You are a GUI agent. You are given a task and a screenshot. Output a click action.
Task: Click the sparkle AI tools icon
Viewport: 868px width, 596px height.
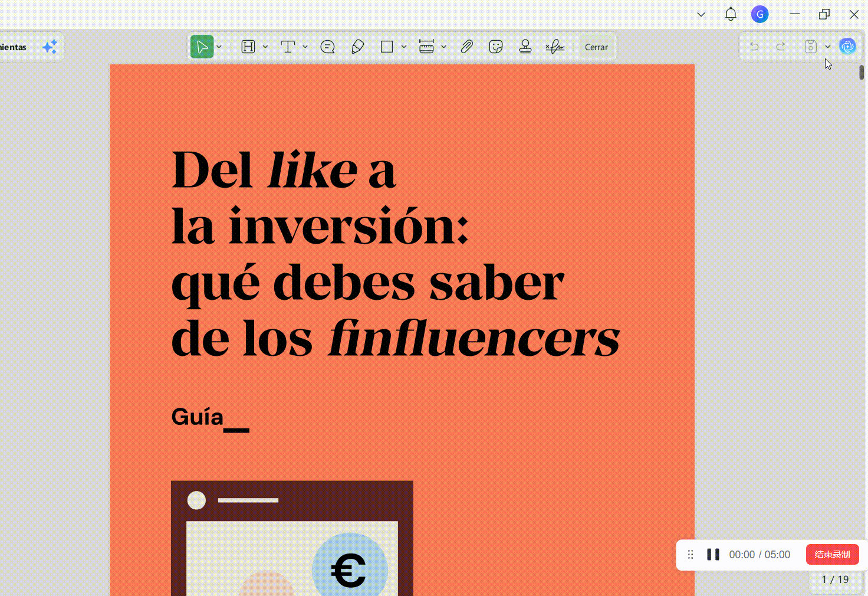[x=50, y=47]
